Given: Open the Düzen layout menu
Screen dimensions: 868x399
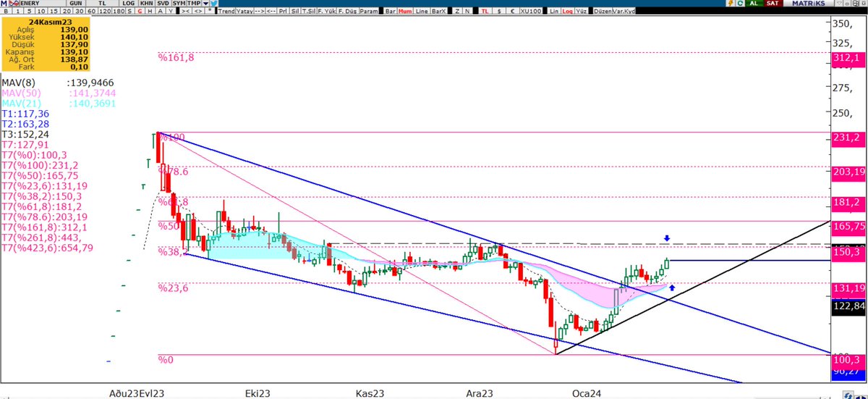Looking at the screenshot, I should (603, 12).
